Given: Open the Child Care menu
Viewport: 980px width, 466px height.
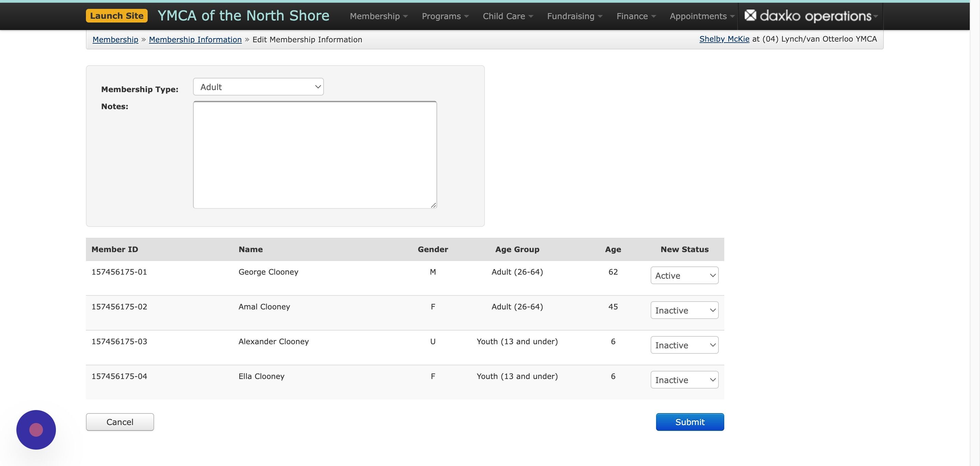Looking at the screenshot, I should (x=508, y=16).
